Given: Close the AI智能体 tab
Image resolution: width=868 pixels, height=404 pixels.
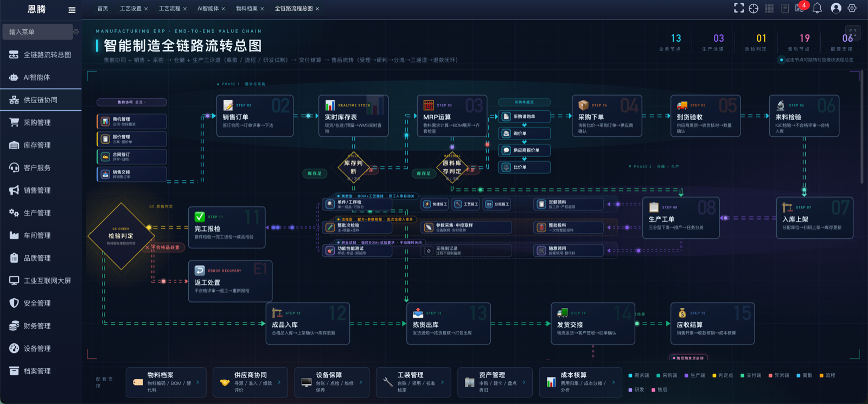Looking at the screenshot, I should (223, 9).
